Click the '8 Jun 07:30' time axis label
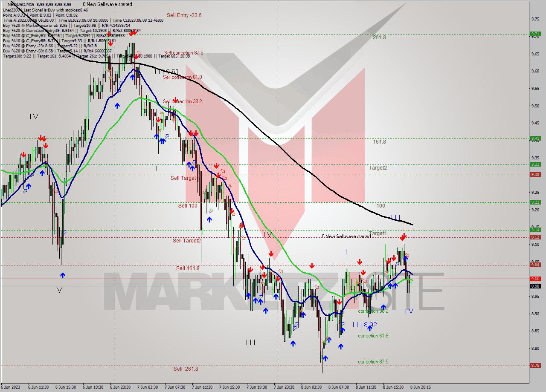The height and width of the screenshot is (392, 546). [338, 387]
